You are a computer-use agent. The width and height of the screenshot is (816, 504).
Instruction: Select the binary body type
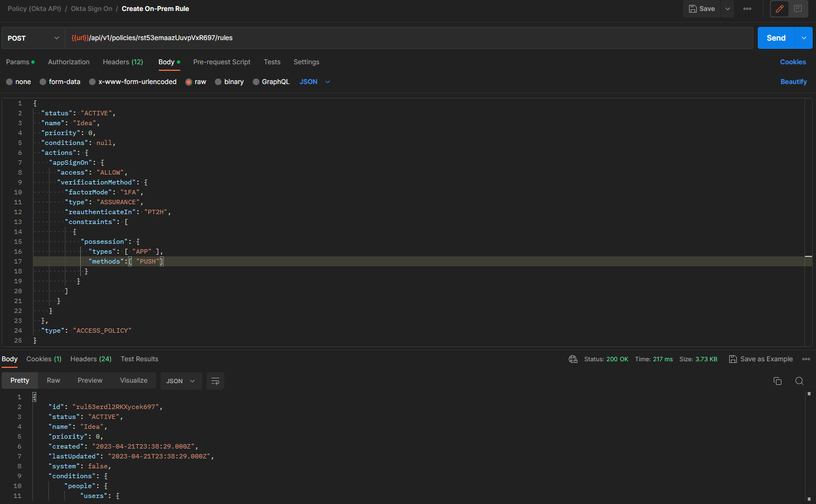click(x=229, y=82)
